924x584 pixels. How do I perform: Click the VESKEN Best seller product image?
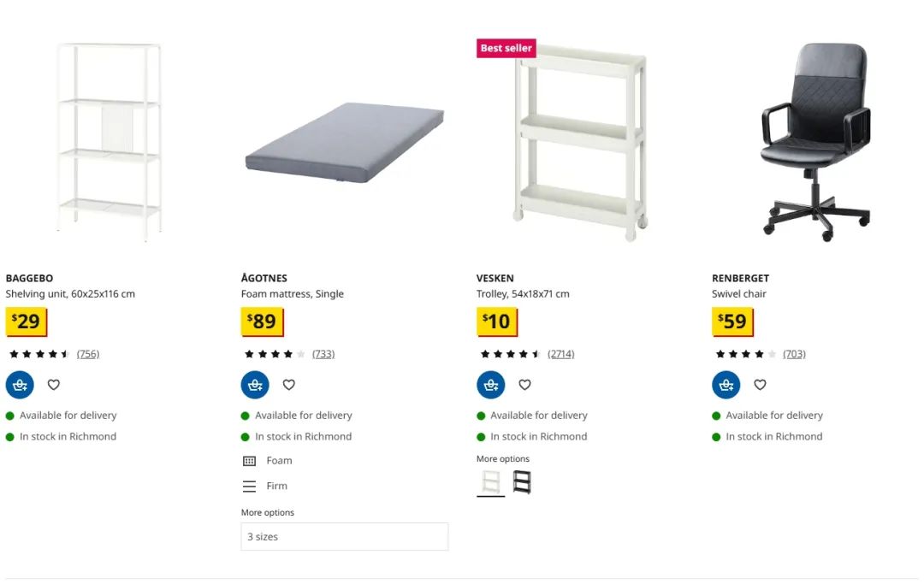580,142
